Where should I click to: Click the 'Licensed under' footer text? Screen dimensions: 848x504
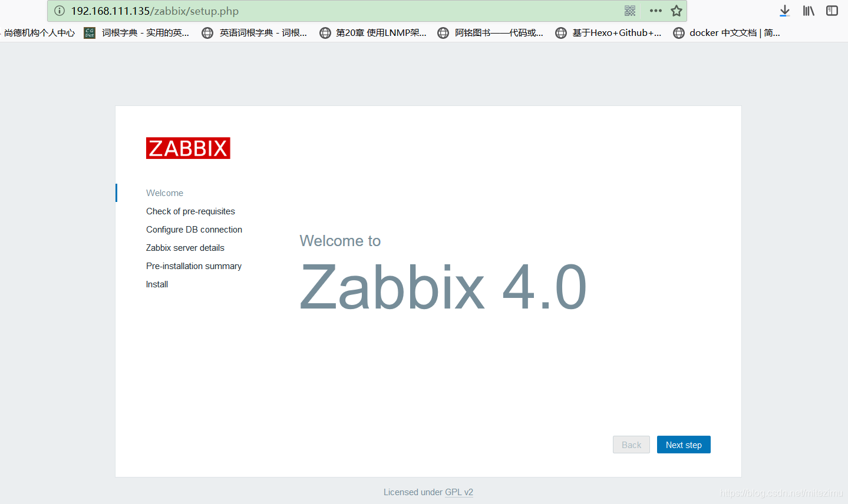click(413, 492)
